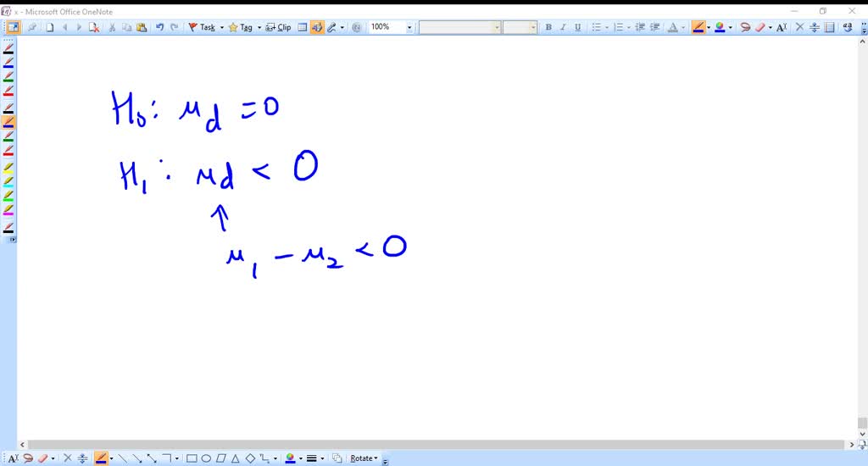Viewport: 868px width, 466px height.
Task: Select the Triangle shape tool
Action: [x=235, y=458]
